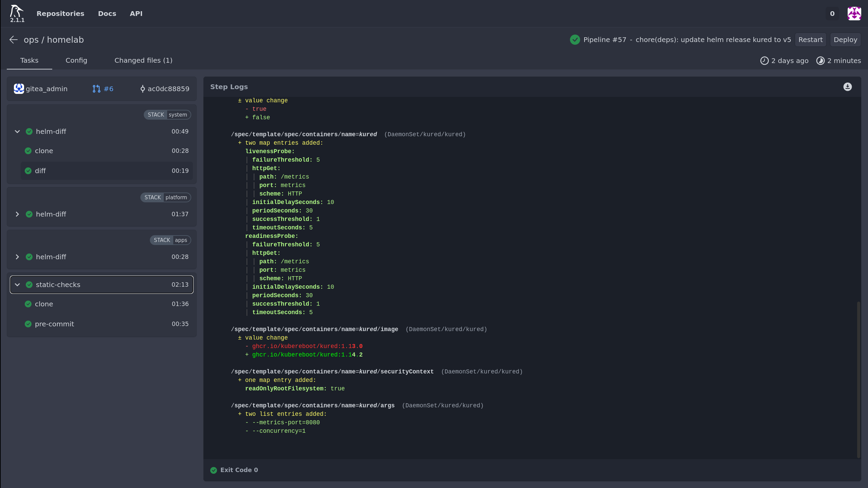Select the diff step
The image size is (868, 488).
point(107,171)
